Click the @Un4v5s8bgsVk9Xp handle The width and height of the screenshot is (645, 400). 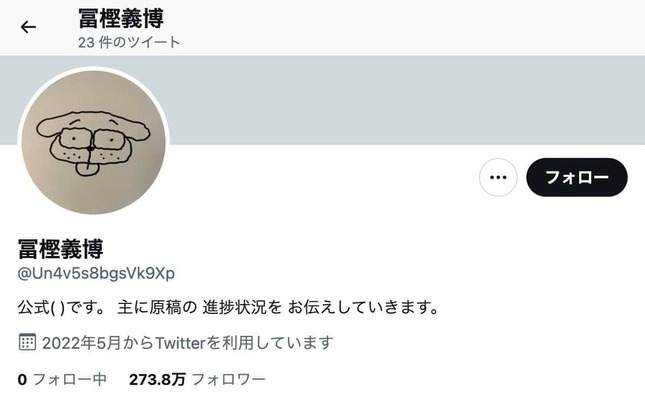[96, 273]
